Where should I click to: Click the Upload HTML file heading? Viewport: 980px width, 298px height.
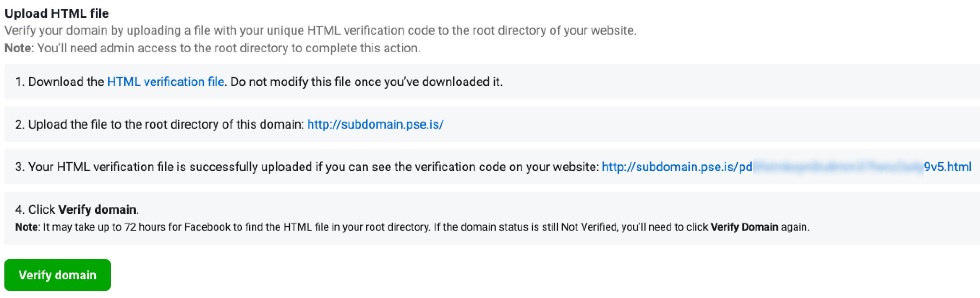click(57, 13)
